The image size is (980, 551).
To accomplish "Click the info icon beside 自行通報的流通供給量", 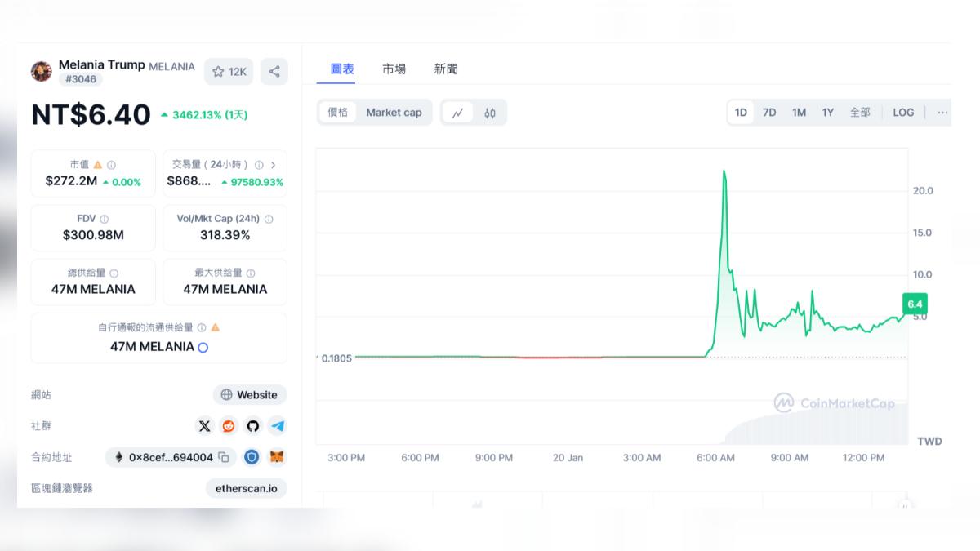I will (202, 327).
